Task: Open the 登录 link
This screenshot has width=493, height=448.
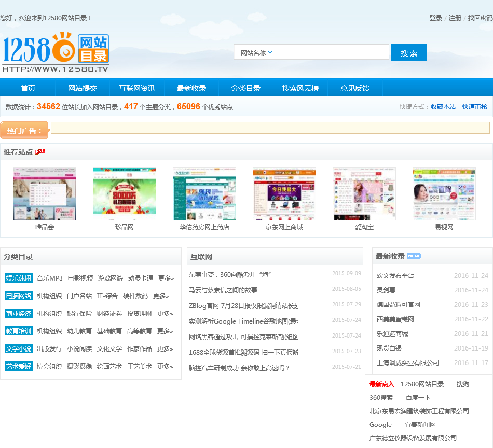Action: (x=436, y=18)
